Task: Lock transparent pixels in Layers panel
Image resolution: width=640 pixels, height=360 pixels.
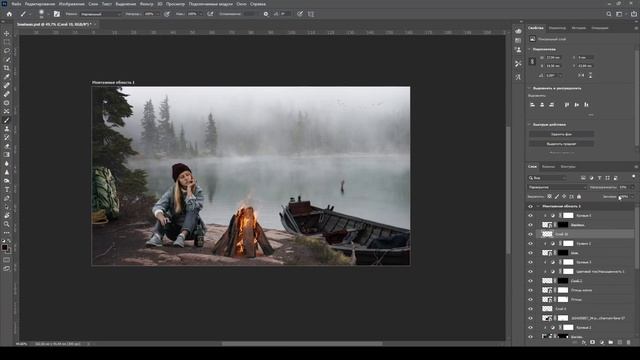Action: [x=549, y=196]
